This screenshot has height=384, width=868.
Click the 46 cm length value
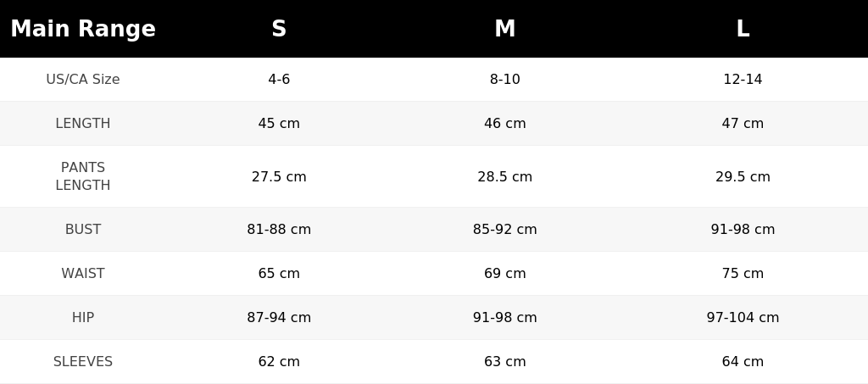[x=505, y=124]
